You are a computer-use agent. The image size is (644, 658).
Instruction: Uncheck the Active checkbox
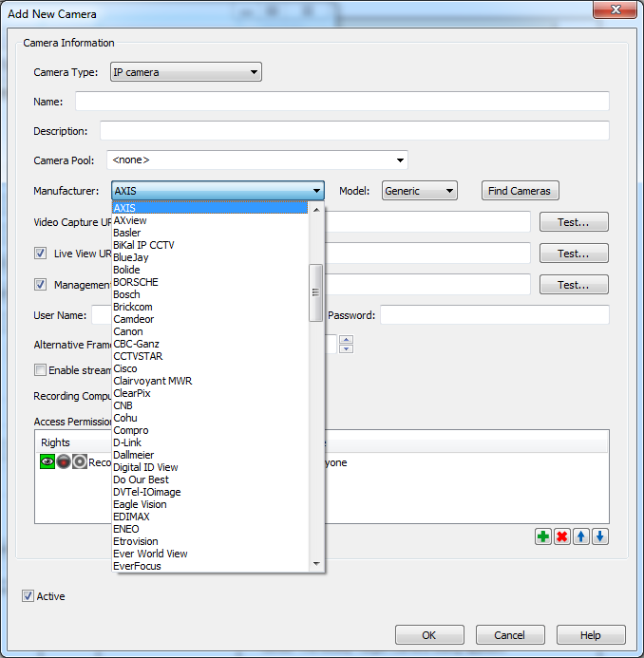click(28, 596)
